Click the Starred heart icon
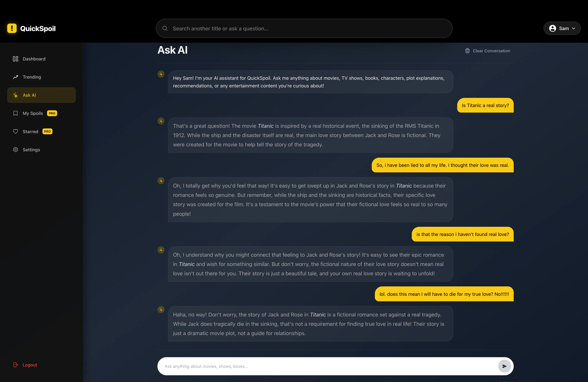The height and width of the screenshot is (382, 588). click(16, 132)
